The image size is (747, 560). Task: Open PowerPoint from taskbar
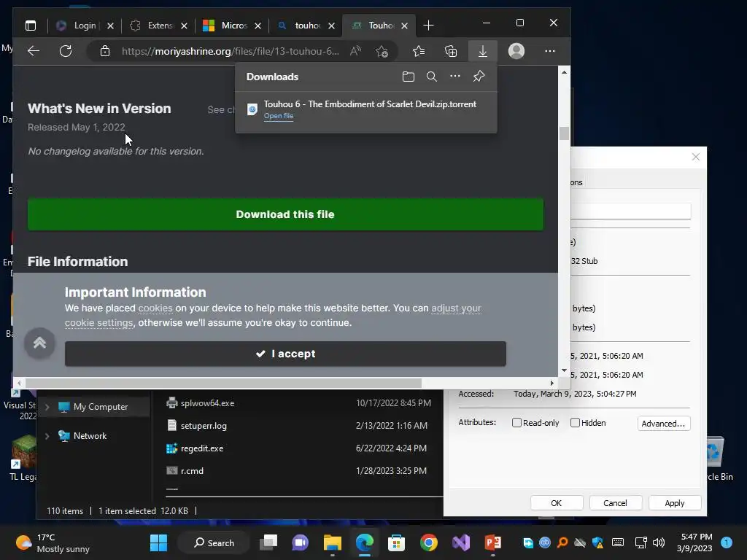[x=492, y=542]
